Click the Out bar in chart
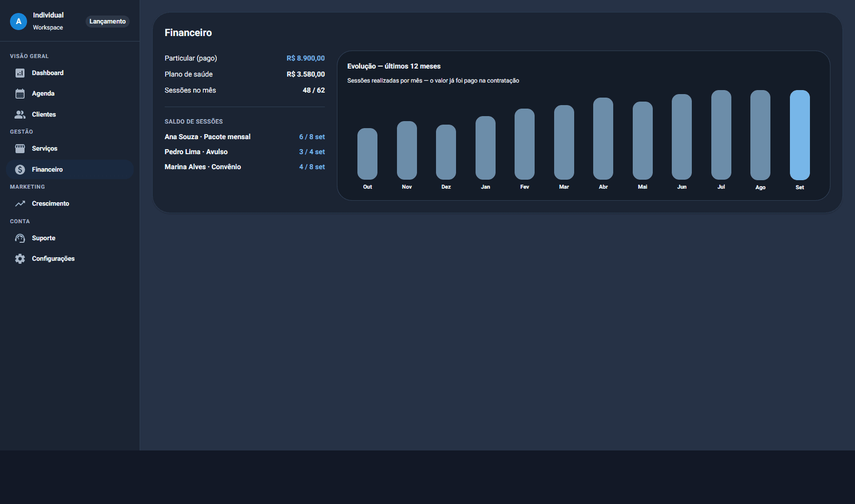Viewport: 855px width, 504px height. [x=367, y=154]
